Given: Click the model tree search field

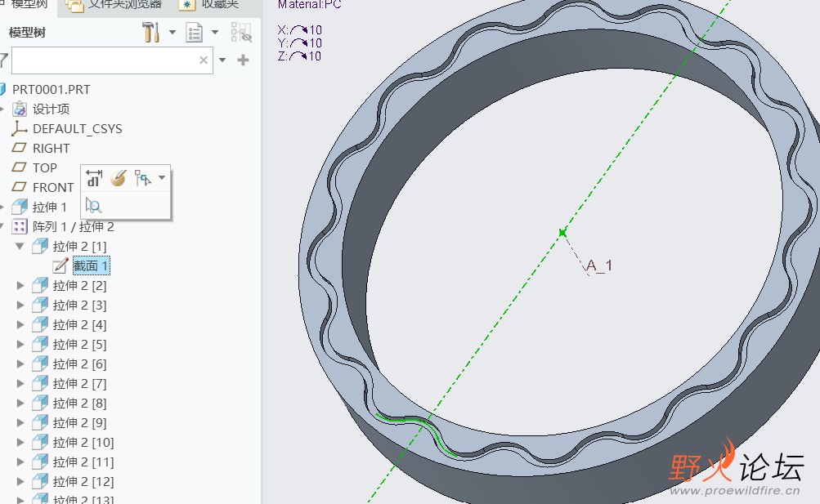Looking at the screenshot, I should pos(112,60).
